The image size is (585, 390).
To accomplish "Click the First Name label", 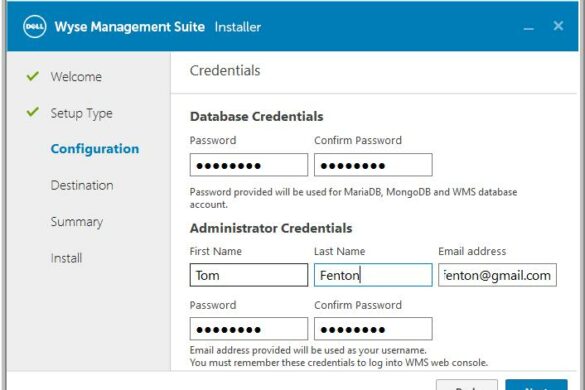I will tap(216, 252).
